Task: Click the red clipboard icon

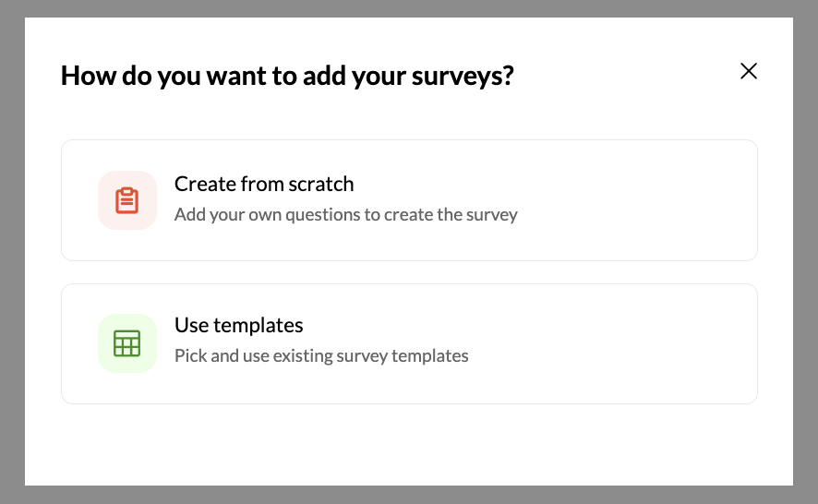Action: (126, 200)
